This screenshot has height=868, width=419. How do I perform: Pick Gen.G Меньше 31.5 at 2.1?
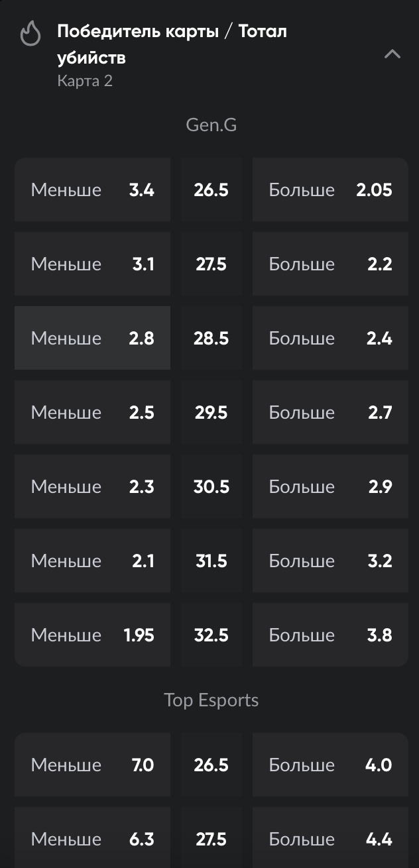pos(92,561)
